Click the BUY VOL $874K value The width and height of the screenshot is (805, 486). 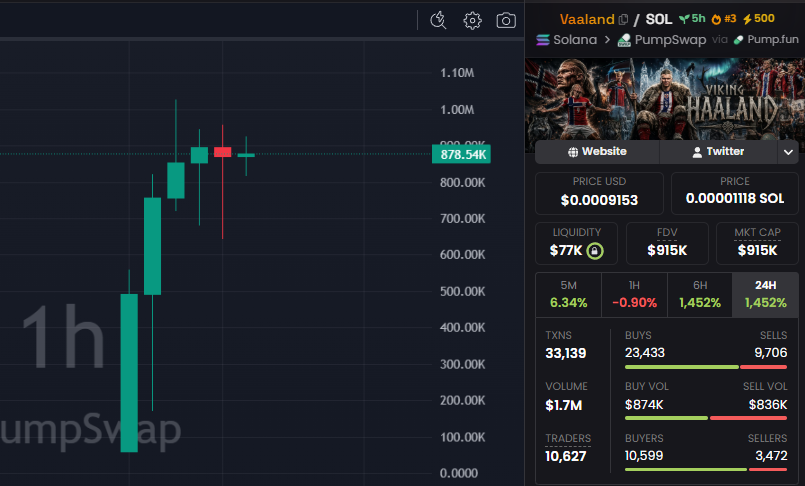(644, 405)
